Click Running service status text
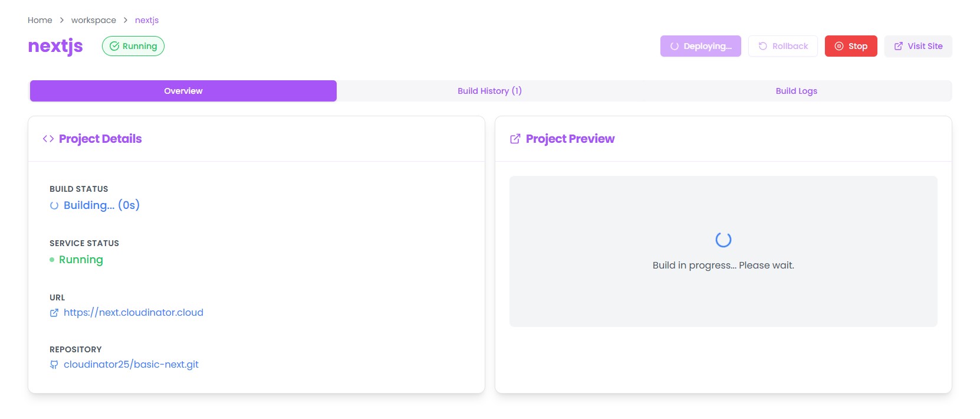The width and height of the screenshot is (980, 419). point(81,260)
